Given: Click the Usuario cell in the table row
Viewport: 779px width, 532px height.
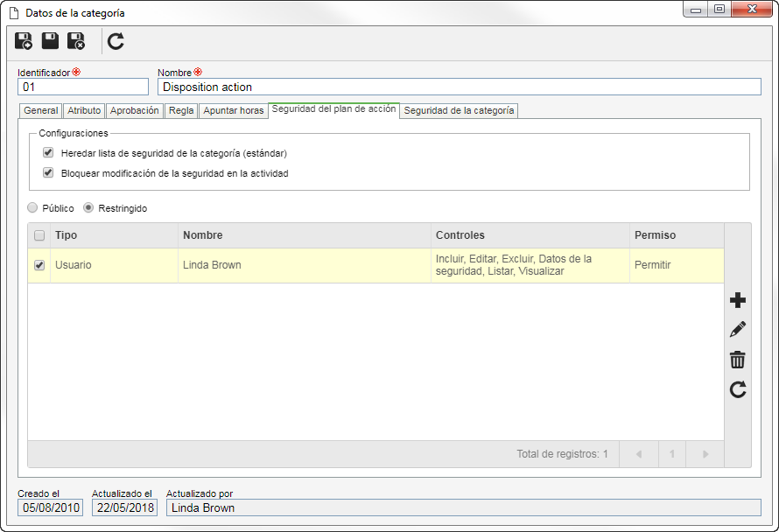Looking at the screenshot, I should (114, 265).
